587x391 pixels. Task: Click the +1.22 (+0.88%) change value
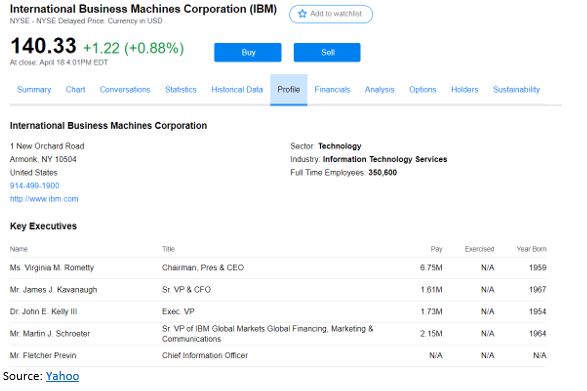pos(134,48)
